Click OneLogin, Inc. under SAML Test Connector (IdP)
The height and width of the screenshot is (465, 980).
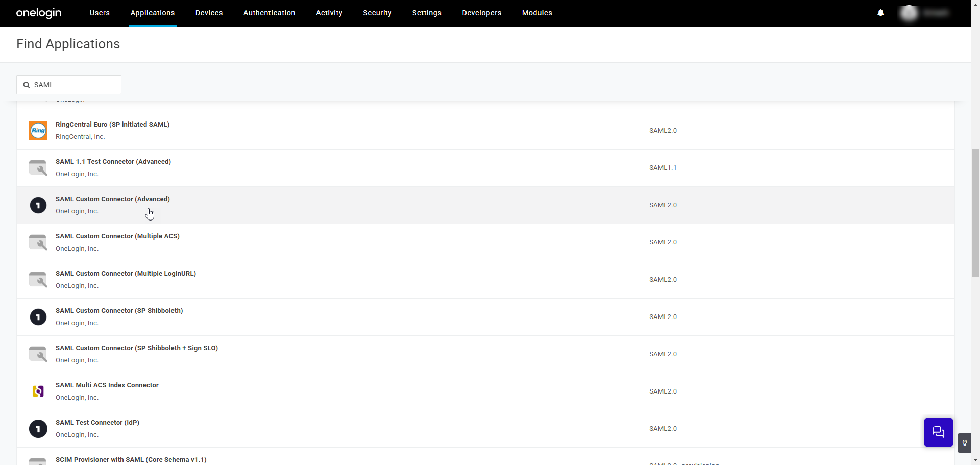tap(77, 435)
